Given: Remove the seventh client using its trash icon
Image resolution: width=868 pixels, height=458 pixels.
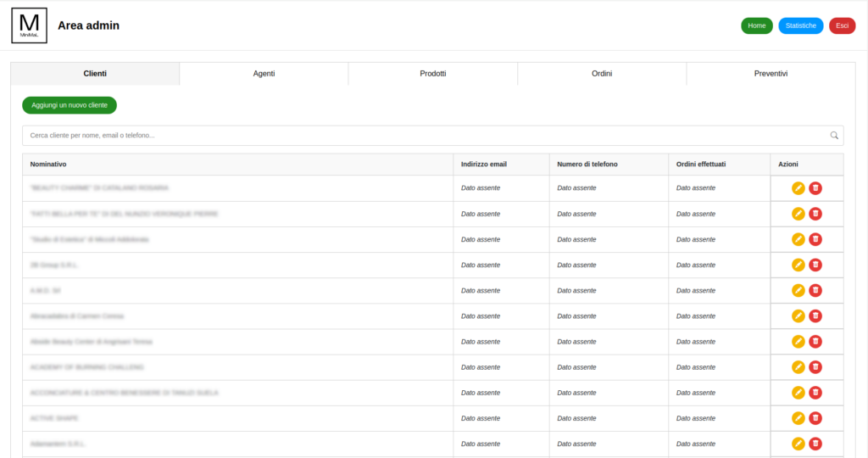Looking at the screenshot, I should pos(815,341).
